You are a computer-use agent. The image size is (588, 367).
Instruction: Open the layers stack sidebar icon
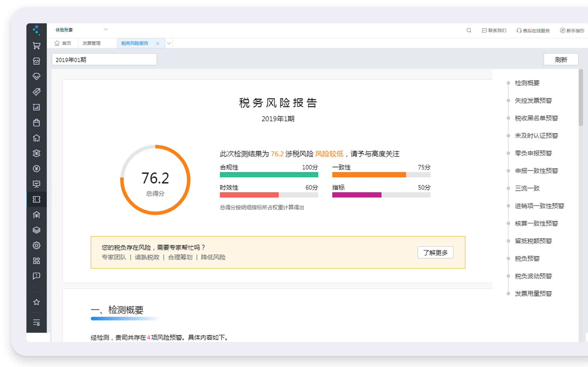[37, 230]
